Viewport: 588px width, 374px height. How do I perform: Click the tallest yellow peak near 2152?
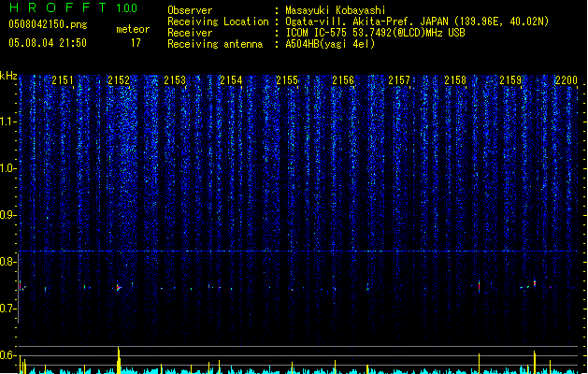pos(119,360)
